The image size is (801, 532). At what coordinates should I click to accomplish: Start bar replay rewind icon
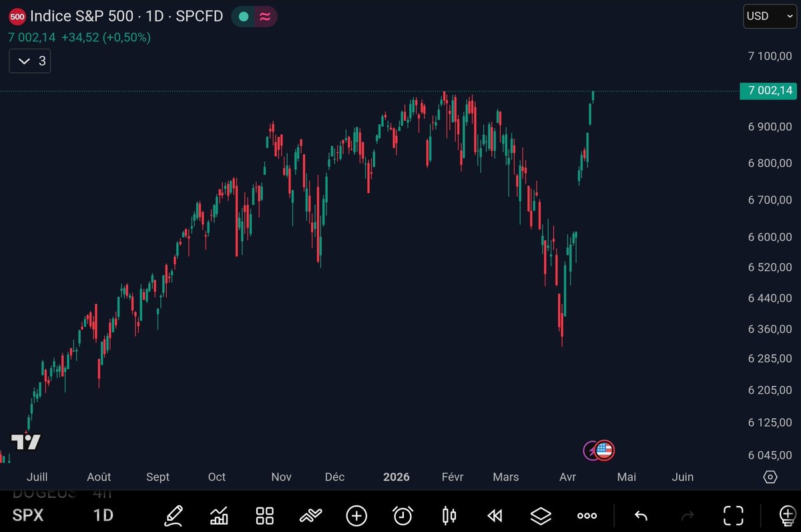pyautogui.click(x=495, y=515)
